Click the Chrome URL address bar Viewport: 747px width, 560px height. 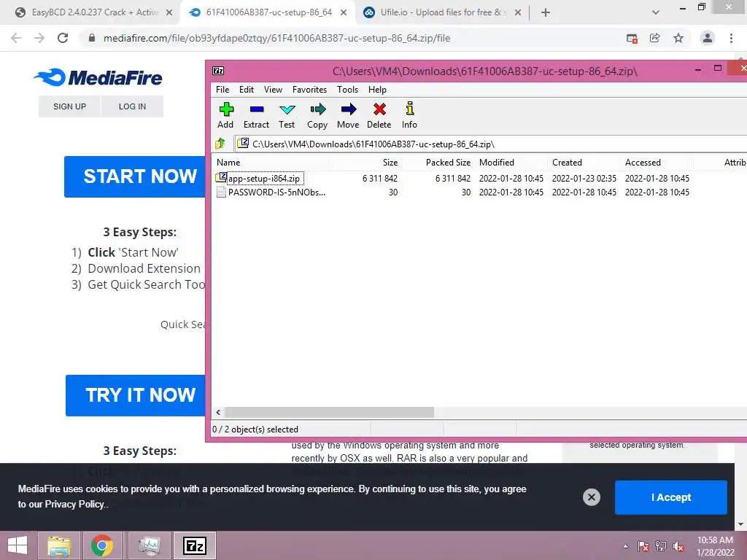click(352, 38)
